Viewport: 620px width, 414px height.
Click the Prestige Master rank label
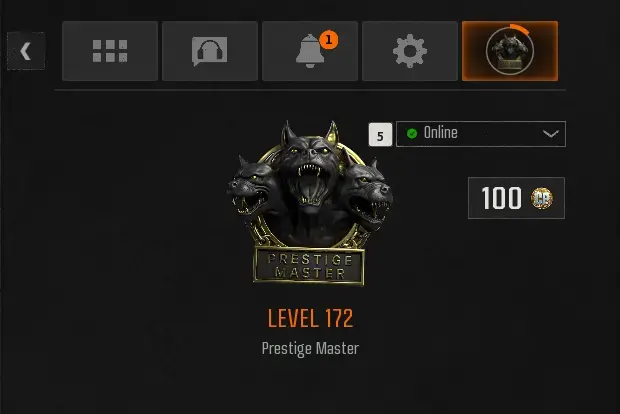coord(310,349)
